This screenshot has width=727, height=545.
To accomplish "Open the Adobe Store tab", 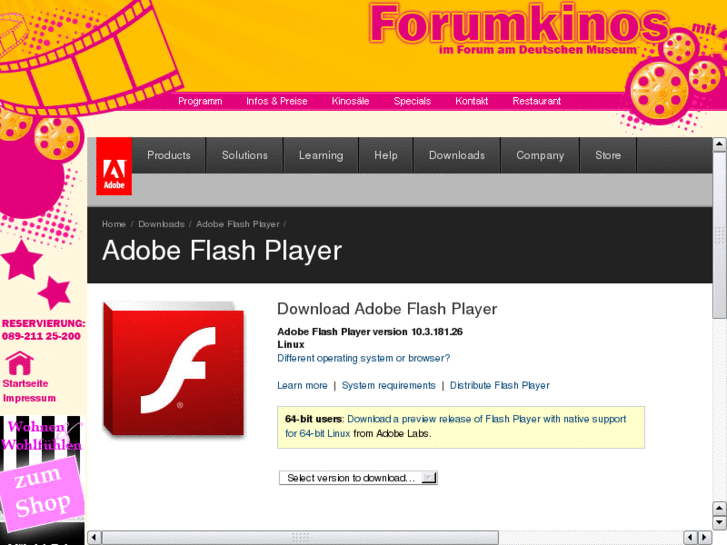I will (x=608, y=155).
